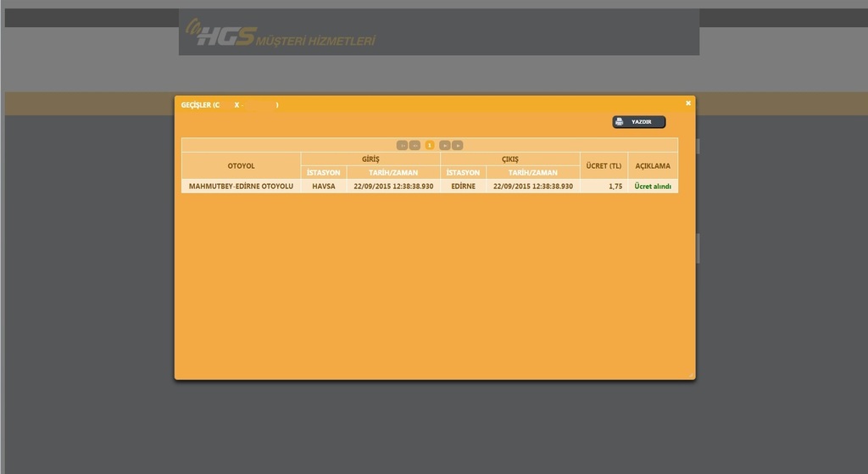The image size is (868, 474).
Task: Click the ÇIKIŞ column group header
Action: (509, 159)
